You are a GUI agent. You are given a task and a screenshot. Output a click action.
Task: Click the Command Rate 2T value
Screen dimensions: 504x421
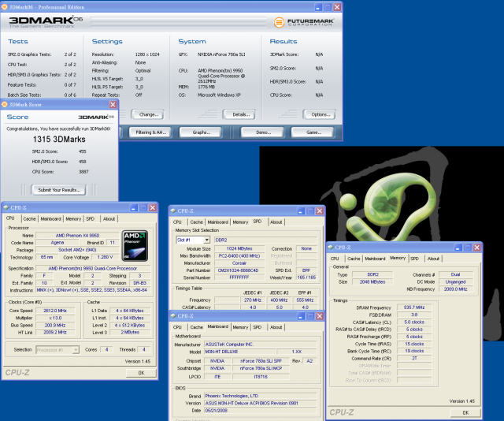(414, 358)
